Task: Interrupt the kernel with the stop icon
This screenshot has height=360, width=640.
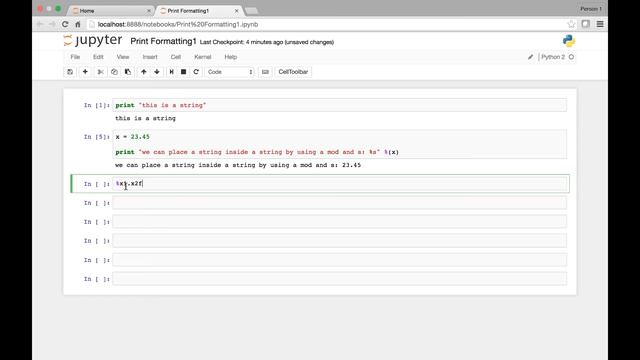Action: coord(184,72)
